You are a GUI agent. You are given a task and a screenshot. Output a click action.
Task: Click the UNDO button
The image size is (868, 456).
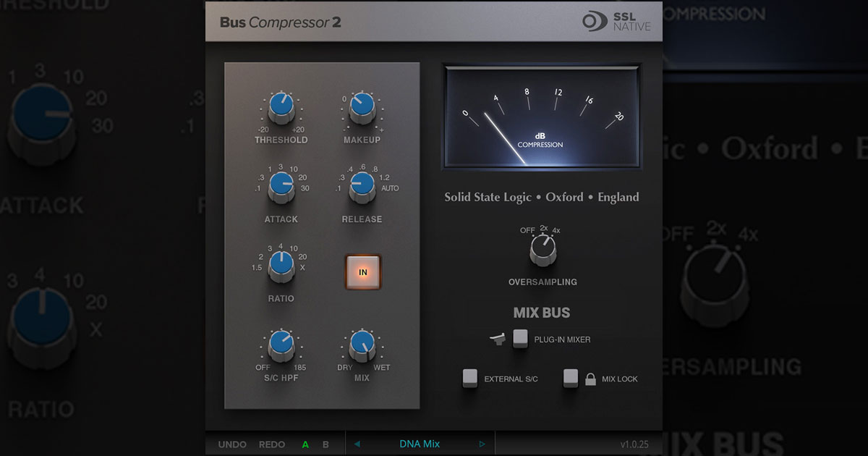pyautogui.click(x=232, y=444)
